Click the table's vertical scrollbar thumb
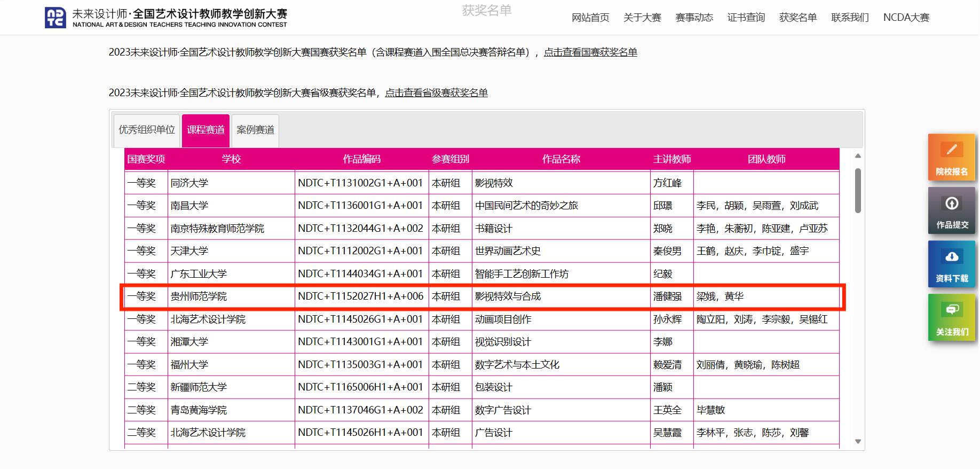Viewport: 980px width, 469px height. (858, 191)
